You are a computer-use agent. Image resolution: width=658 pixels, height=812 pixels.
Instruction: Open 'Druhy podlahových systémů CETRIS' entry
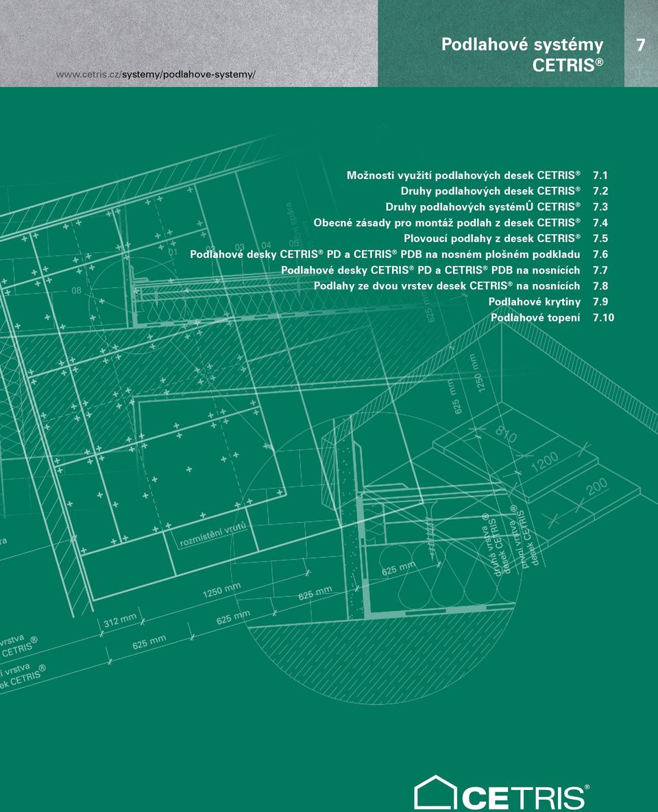483,206
